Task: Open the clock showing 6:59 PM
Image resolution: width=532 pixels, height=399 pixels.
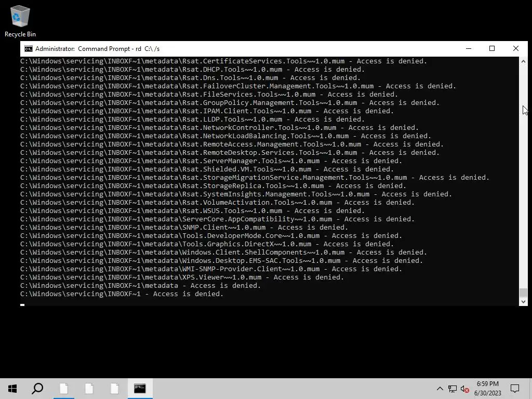Action: coord(487,384)
